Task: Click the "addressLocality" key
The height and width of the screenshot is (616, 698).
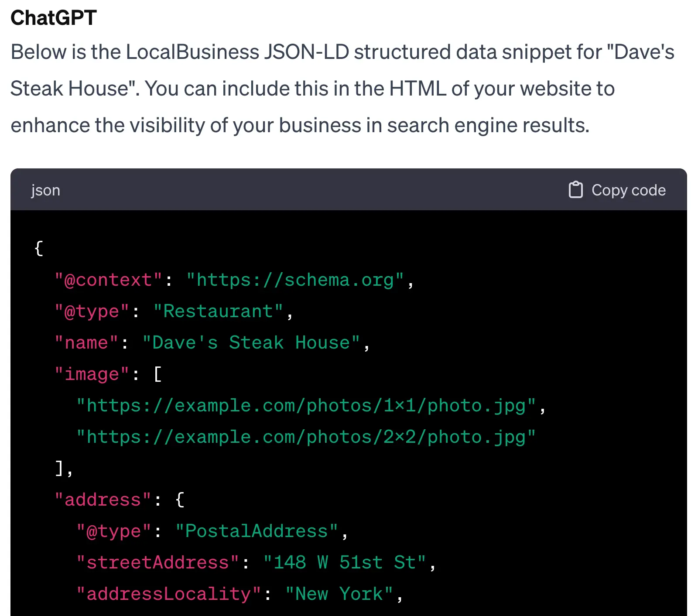Action: pos(168,594)
